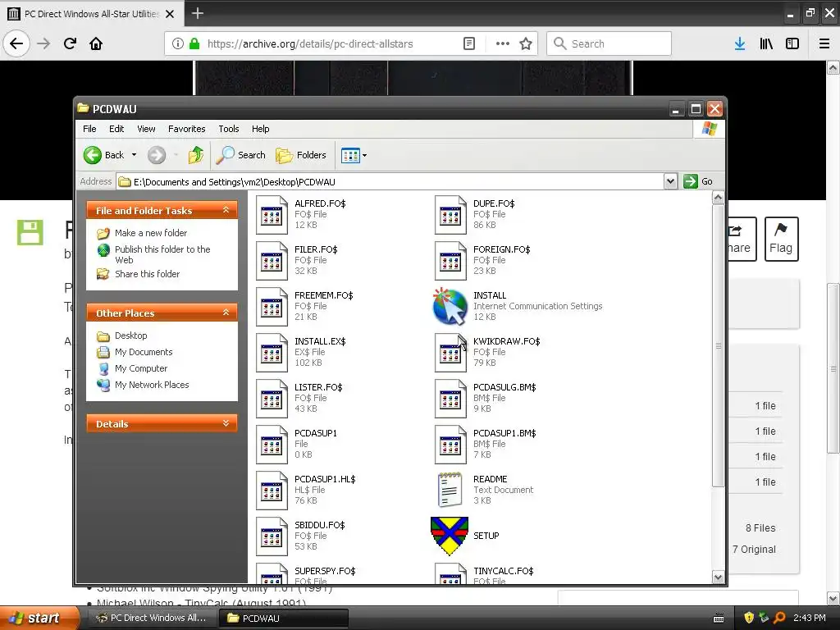Image resolution: width=840 pixels, height=630 pixels.
Task: Select the SUPERSPY.FO$ file name
Action: [x=325, y=571]
